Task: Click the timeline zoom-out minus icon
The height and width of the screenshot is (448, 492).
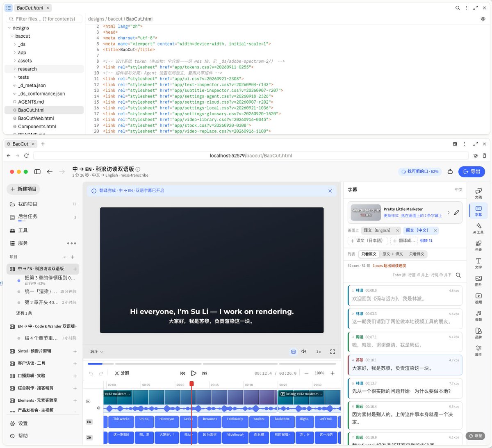Action: (x=306, y=373)
